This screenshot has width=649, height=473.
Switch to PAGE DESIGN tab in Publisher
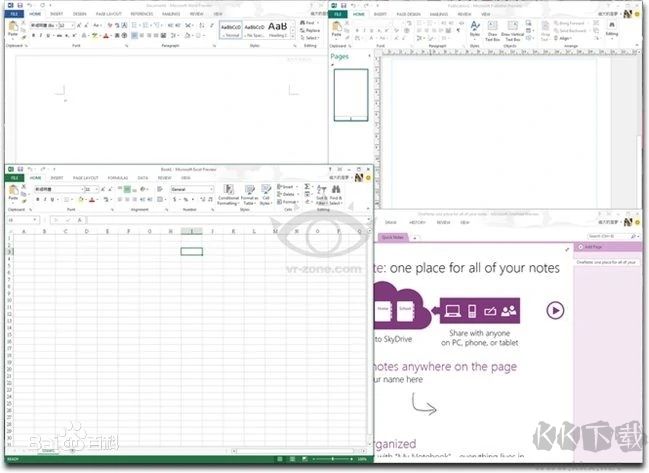pyautogui.click(x=408, y=14)
